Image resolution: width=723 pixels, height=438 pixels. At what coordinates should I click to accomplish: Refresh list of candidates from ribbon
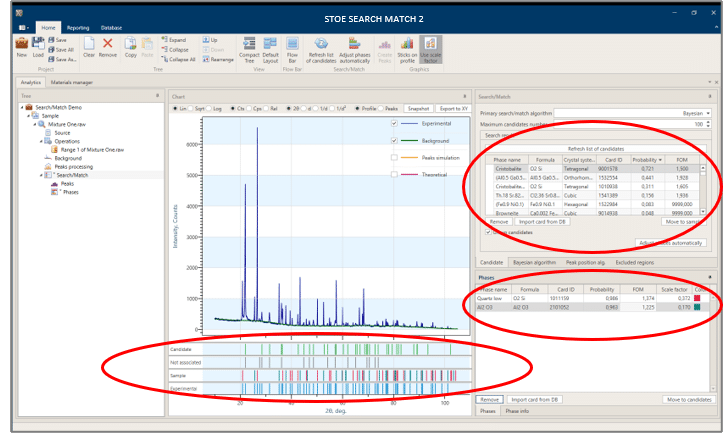[321, 50]
